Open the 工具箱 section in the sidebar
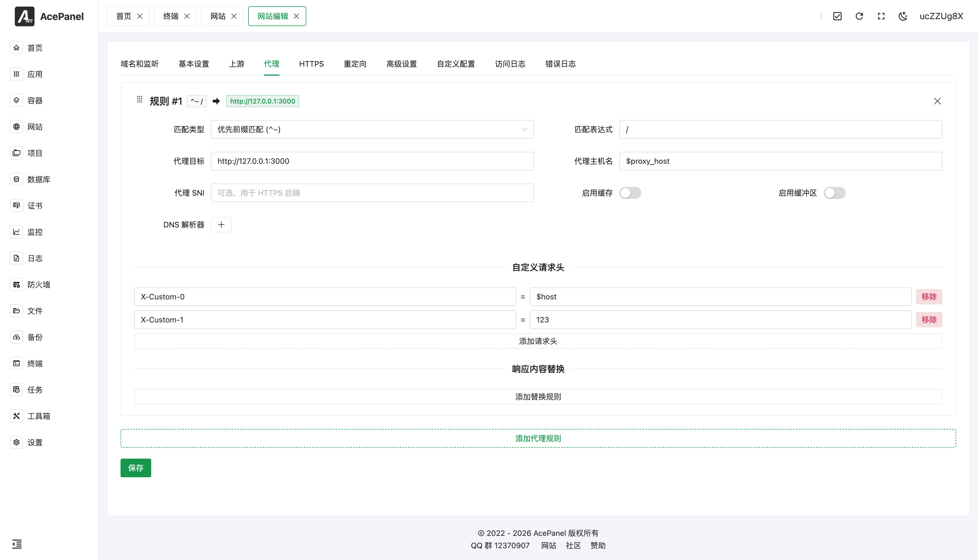This screenshot has width=978, height=560. pos(39,416)
